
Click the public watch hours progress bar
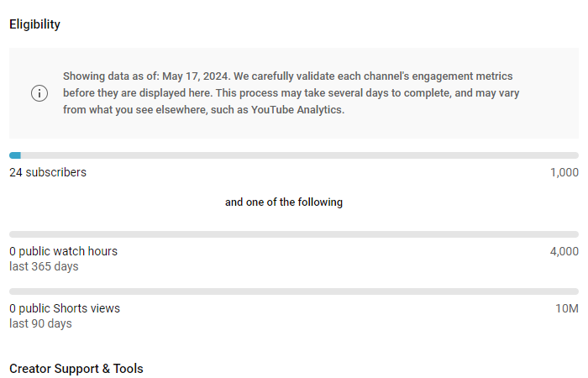[x=294, y=234]
